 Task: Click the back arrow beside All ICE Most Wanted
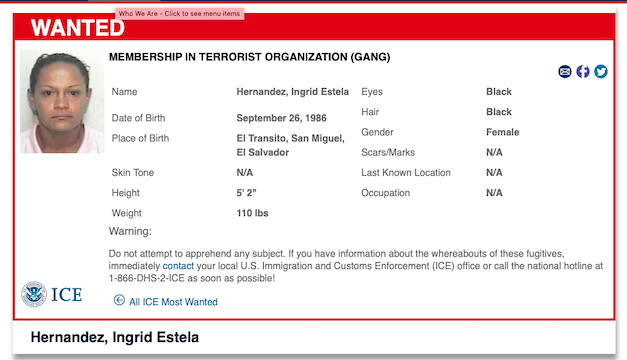point(119,300)
